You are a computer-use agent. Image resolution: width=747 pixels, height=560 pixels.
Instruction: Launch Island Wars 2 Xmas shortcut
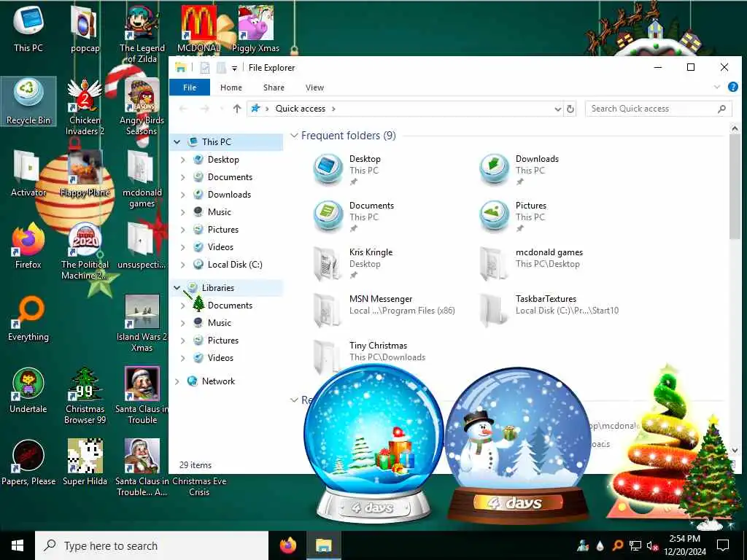click(x=142, y=324)
